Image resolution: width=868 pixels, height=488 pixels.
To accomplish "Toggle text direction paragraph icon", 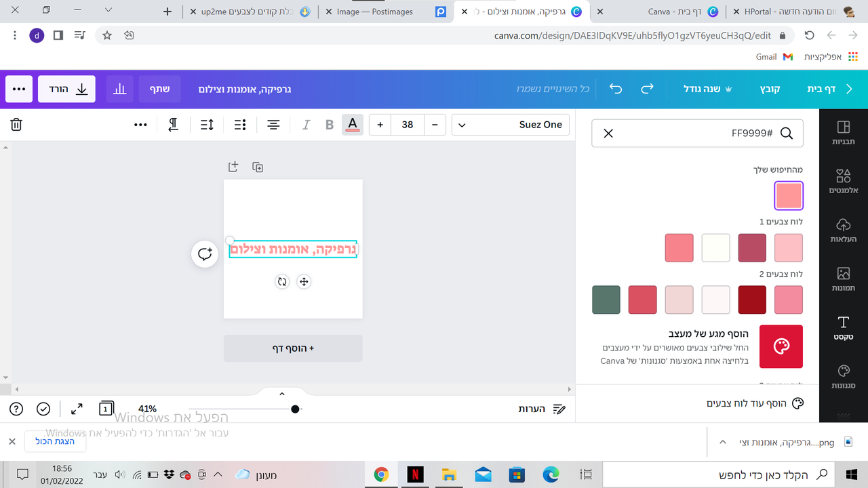I will point(174,125).
